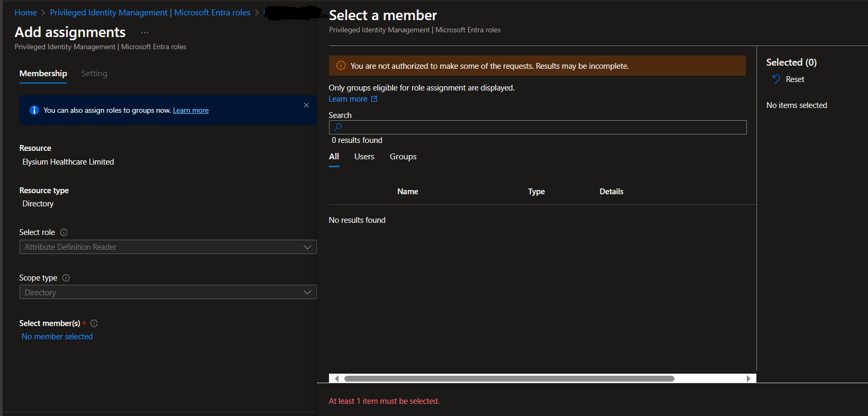
Task: Open the Attribute Definition Reader role dropdown
Action: click(x=168, y=247)
